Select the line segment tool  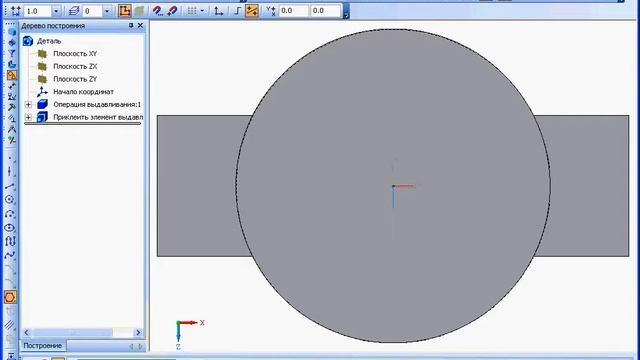point(10,187)
